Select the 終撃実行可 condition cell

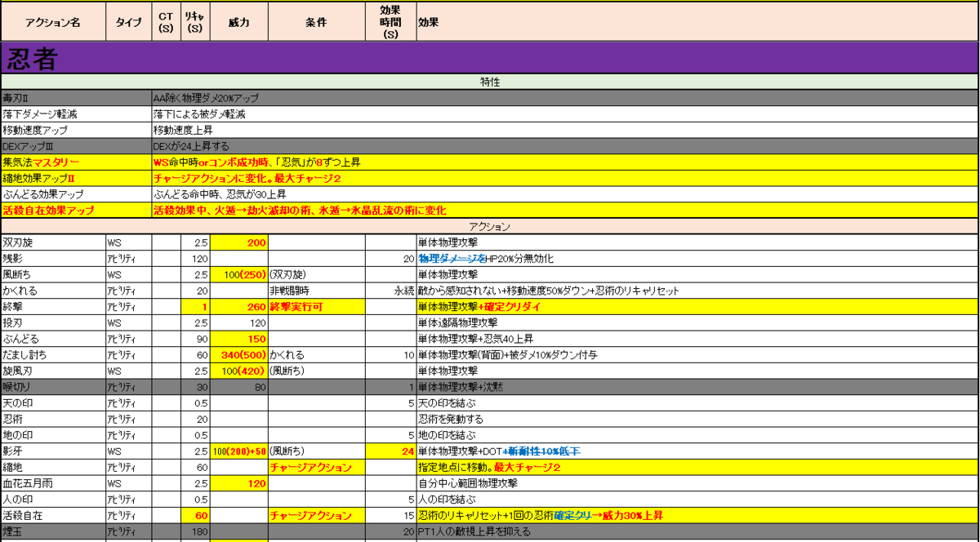tap(316, 307)
